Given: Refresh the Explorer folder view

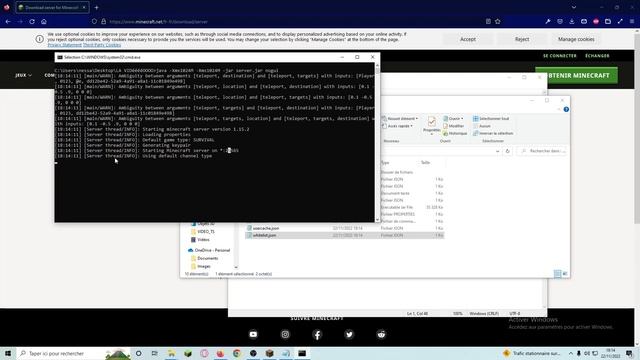Looking at the screenshot, I should tap(507, 151).
